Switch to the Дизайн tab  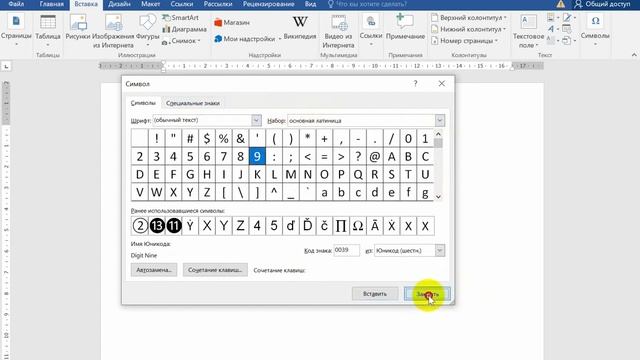[x=119, y=4]
